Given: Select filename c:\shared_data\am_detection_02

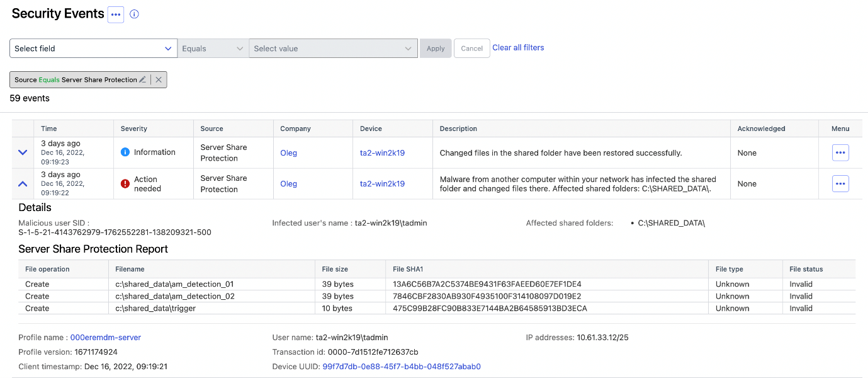Looking at the screenshot, I should pos(175,296).
